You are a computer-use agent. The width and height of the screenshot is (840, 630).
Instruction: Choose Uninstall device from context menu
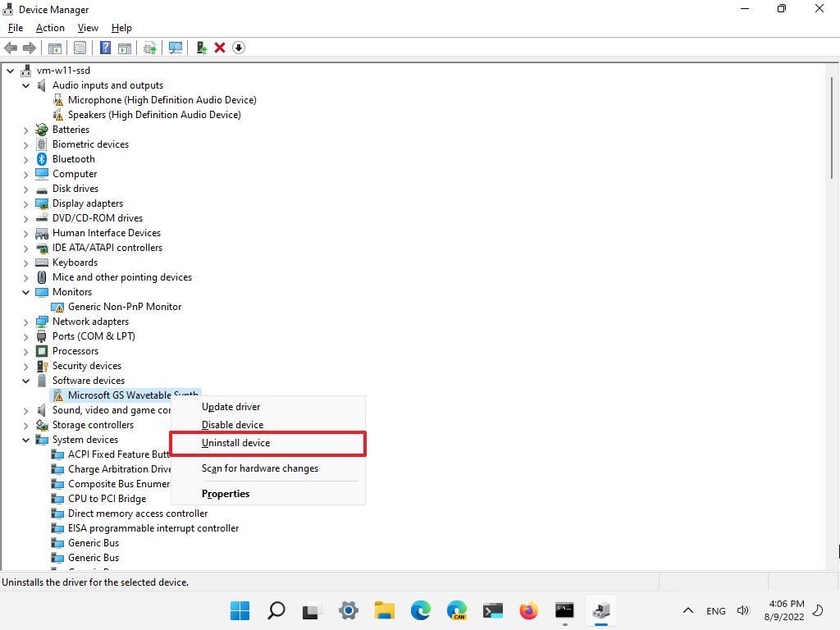coord(268,443)
